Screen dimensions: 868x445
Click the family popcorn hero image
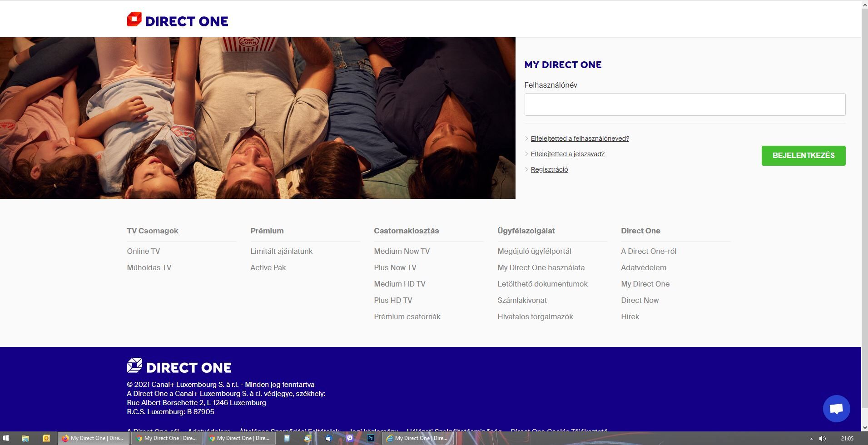point(258,118)
